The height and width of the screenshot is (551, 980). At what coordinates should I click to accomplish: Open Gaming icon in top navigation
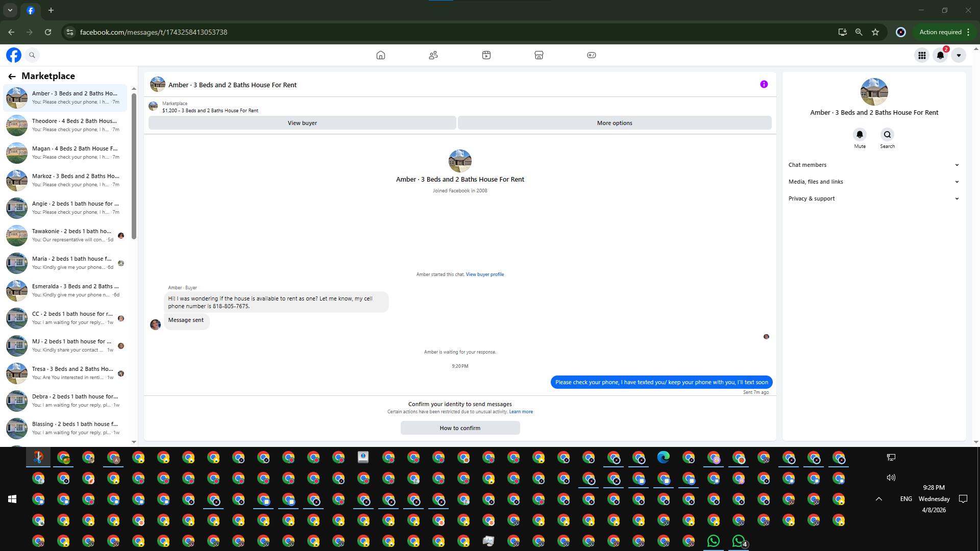591,55
